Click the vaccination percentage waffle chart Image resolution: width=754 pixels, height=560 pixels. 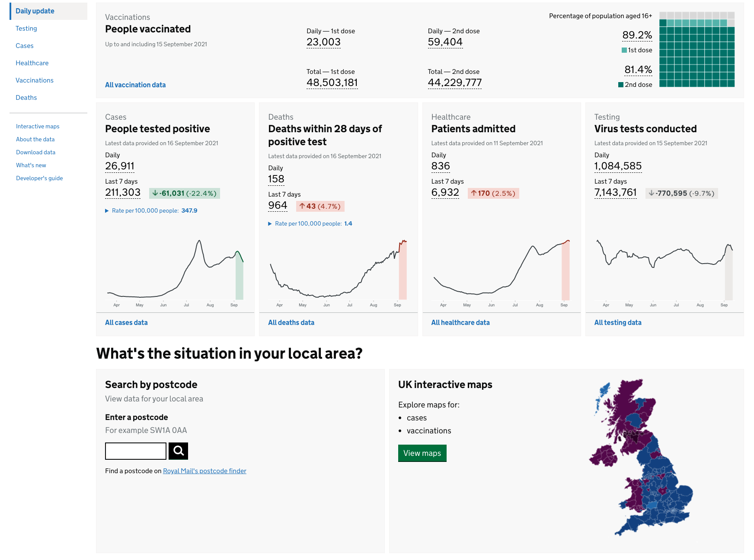pyautogui.click(x=696, y=50)
